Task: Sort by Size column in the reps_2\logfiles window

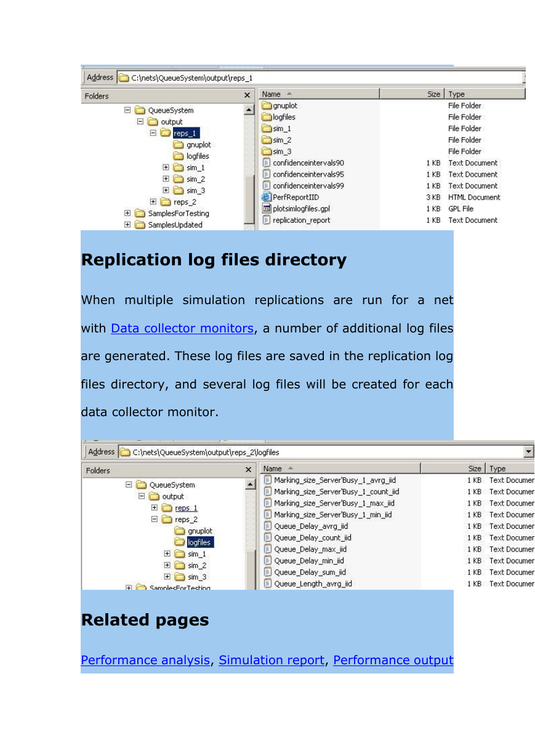Action: [x=454, y=468]
